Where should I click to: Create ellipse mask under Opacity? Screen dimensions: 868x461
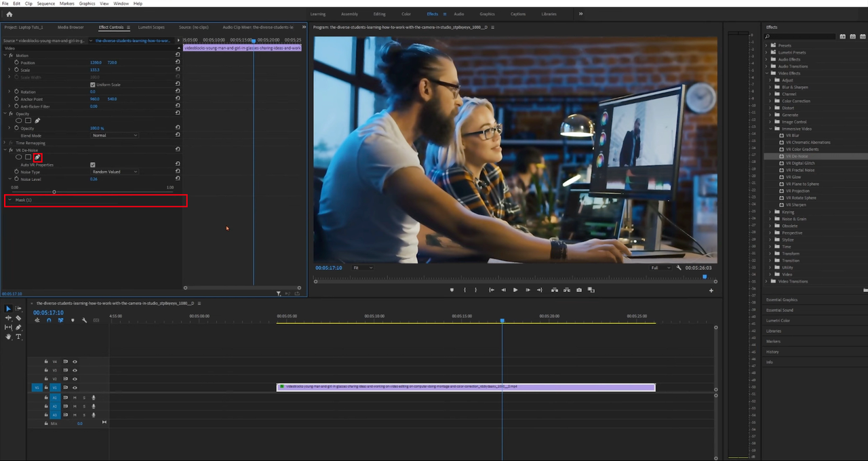19,121
